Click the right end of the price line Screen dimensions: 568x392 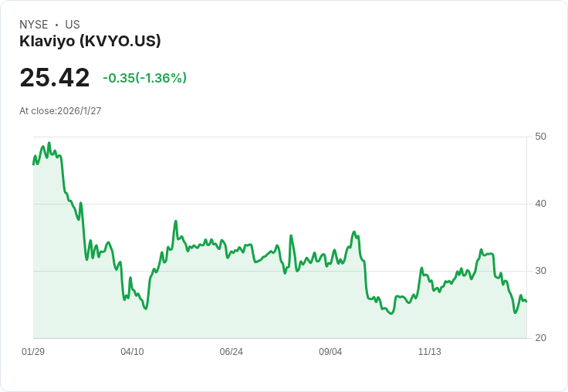coord(526,301)
